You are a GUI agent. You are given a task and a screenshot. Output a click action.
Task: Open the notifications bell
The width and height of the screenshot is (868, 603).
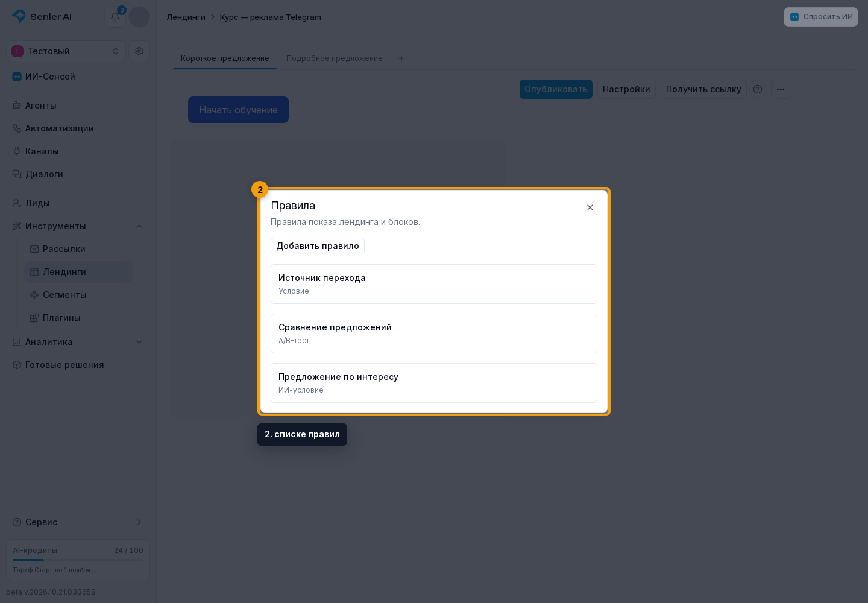115,17
